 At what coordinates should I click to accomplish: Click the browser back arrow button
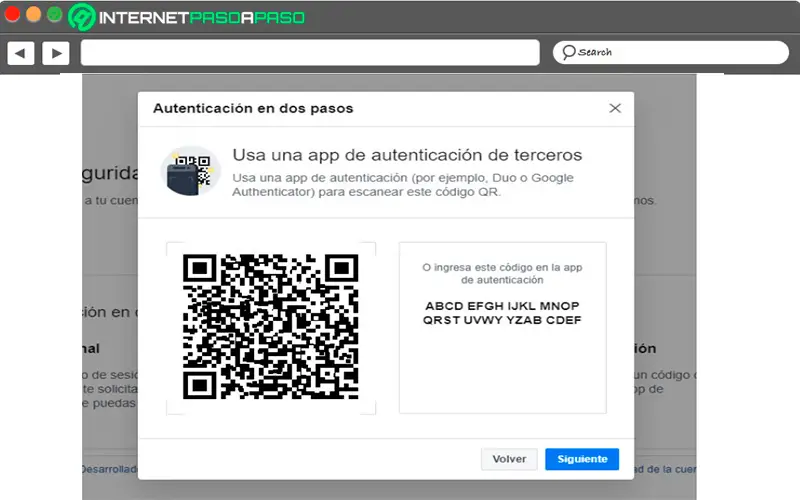point(21,53)
